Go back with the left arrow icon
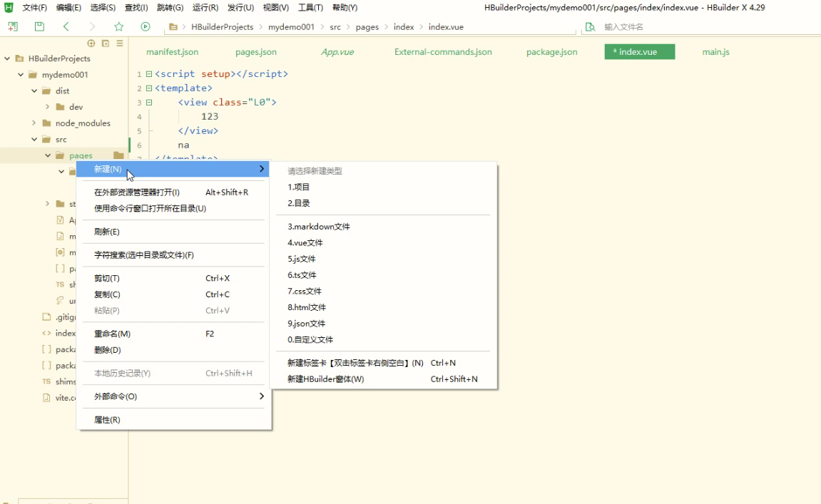821x504 pixels. 66,26
